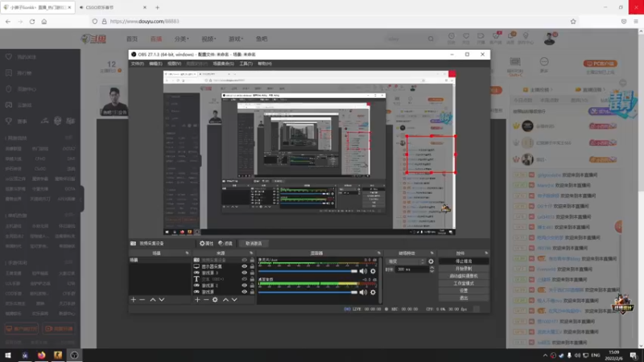This screenshot has width=644, height=362.
Task: Open the gamepad icon in the left sidebar
Action: click(x=9, y=105)
